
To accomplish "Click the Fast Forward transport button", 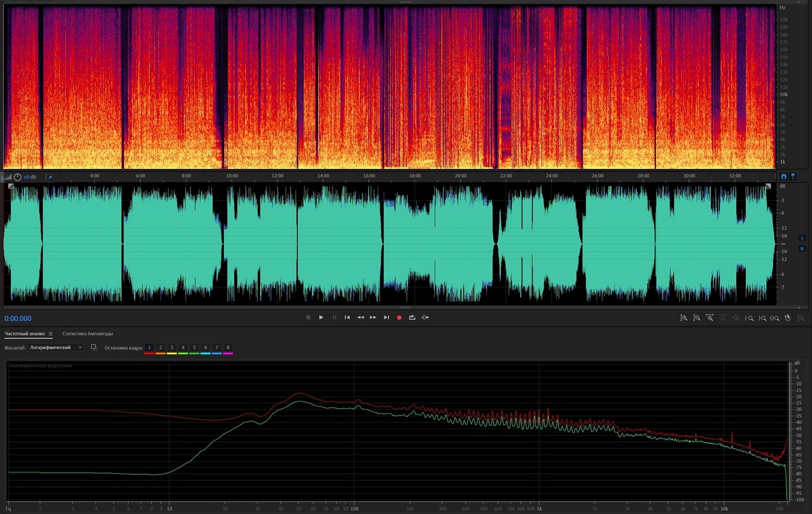I will click(x=373, y=317).
